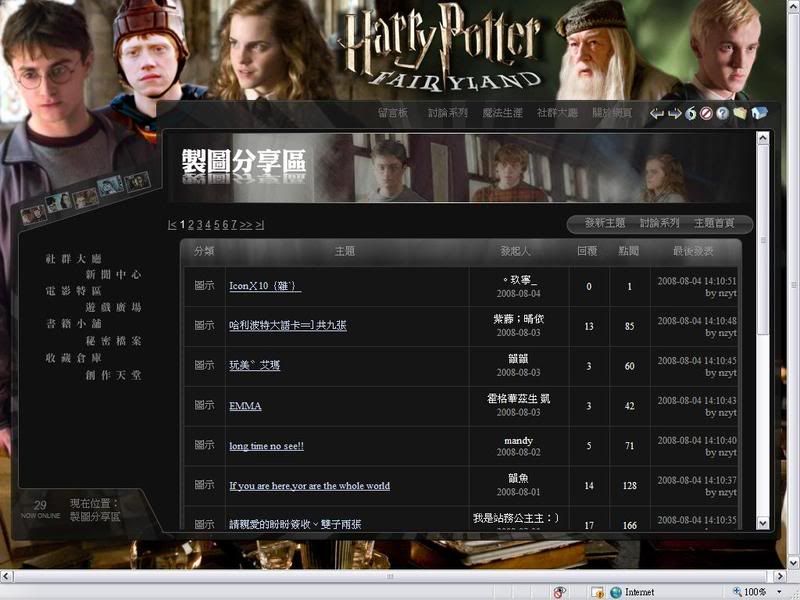Viewport: 800px width, 600px height.
Task: Click the forum frame vertical scrollbar thumb
Action: (763, 240)
